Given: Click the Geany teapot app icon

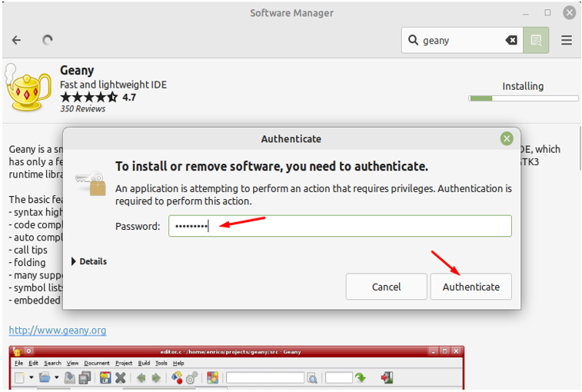Looking at the screenshot, I should click(28, 88).
